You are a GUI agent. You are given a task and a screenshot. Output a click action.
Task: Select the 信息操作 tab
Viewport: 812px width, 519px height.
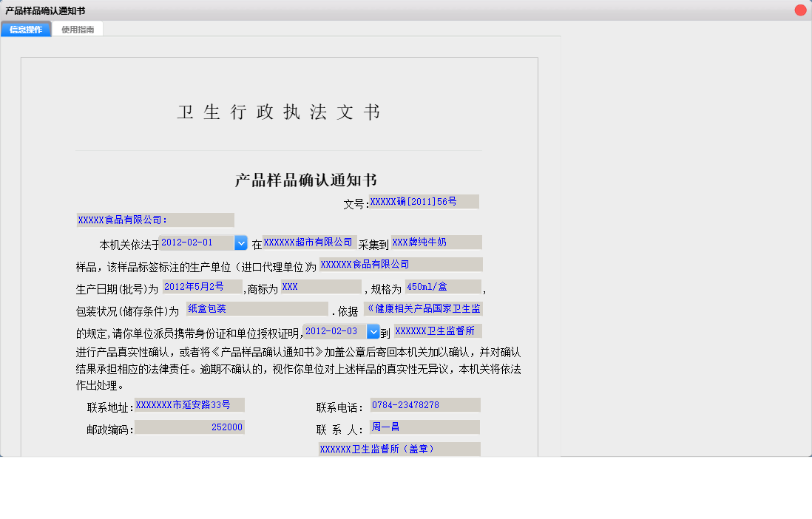tap(26, 29)
